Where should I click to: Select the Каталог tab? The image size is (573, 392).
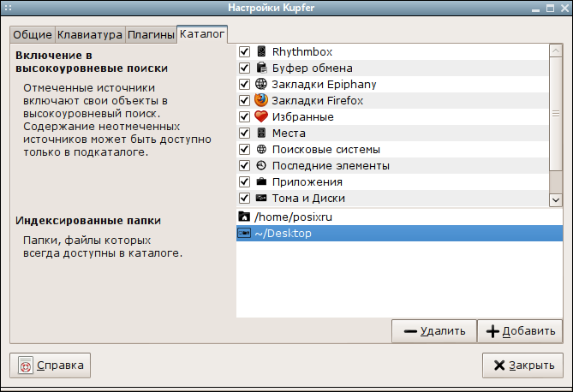(202, 34)
